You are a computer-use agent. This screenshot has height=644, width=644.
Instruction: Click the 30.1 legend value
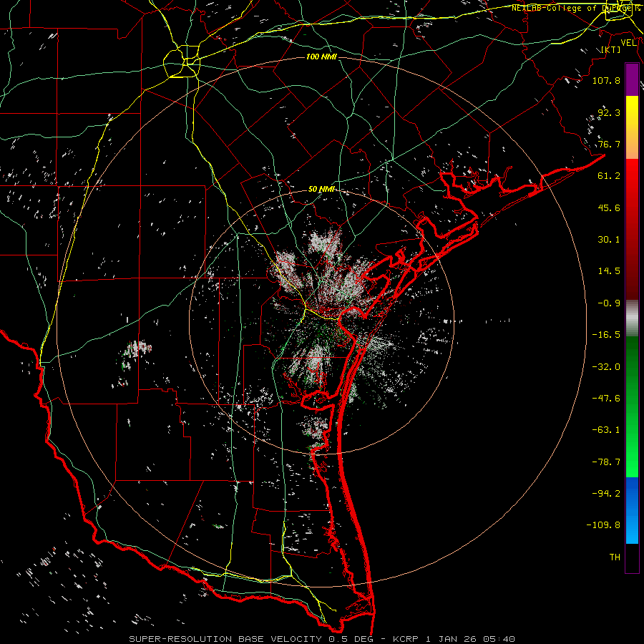609,240
